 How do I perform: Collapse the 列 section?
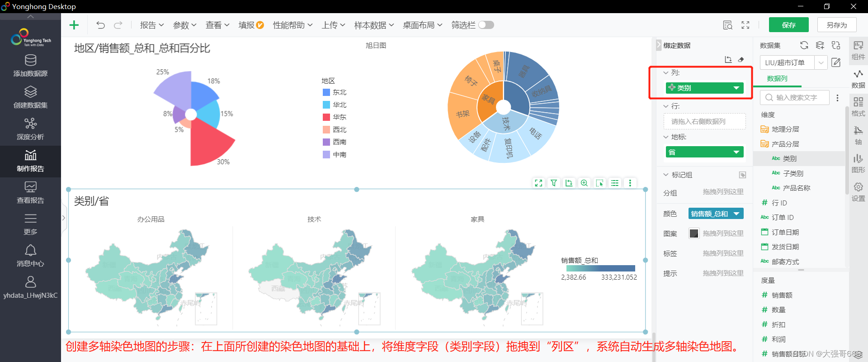(x=666, y=72)
